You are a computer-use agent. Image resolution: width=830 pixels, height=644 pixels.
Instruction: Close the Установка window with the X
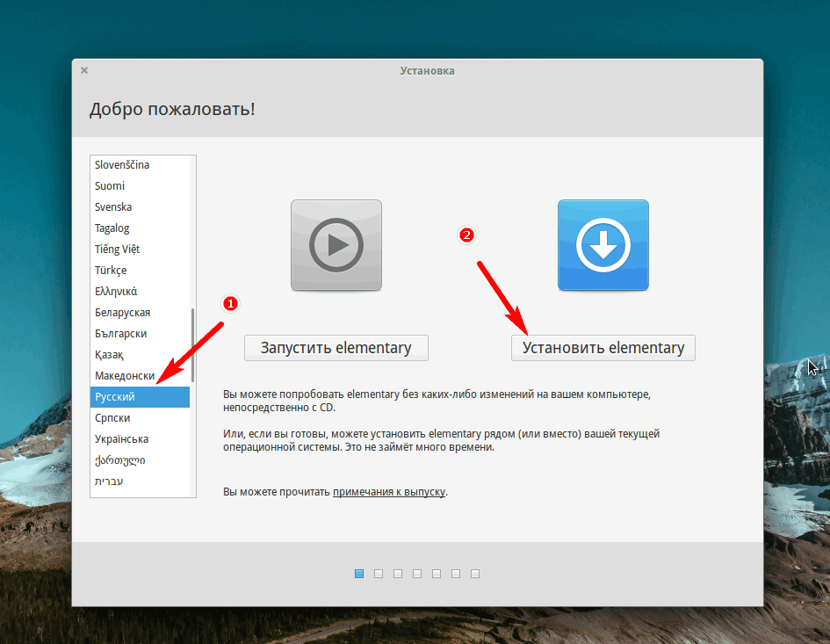84,70
